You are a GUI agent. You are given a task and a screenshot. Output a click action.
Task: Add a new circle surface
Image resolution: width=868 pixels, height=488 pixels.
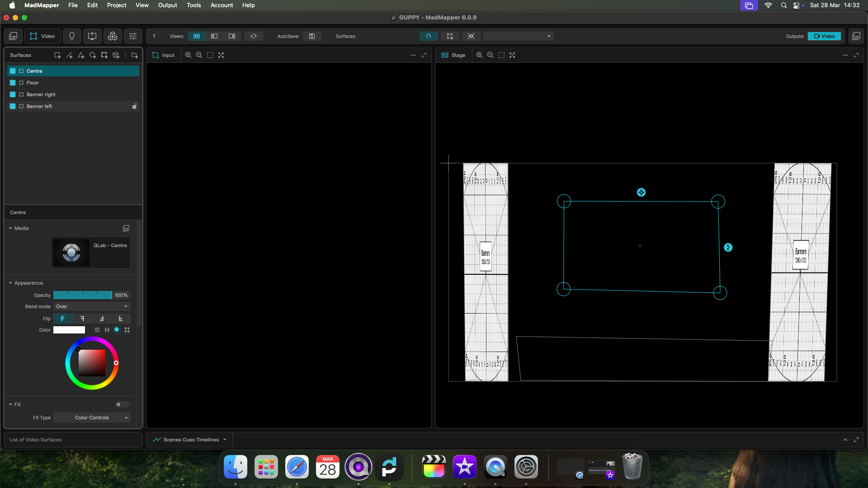click(93, 55)
